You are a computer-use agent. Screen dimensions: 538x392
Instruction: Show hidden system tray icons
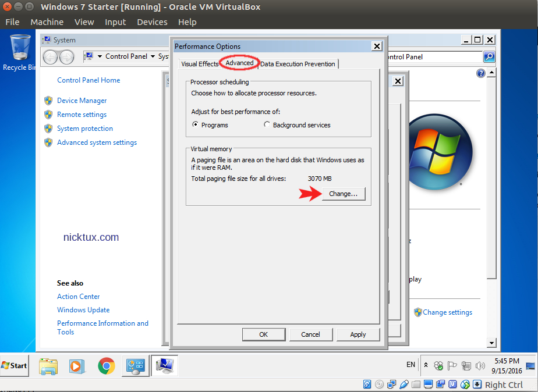(426, 365)
